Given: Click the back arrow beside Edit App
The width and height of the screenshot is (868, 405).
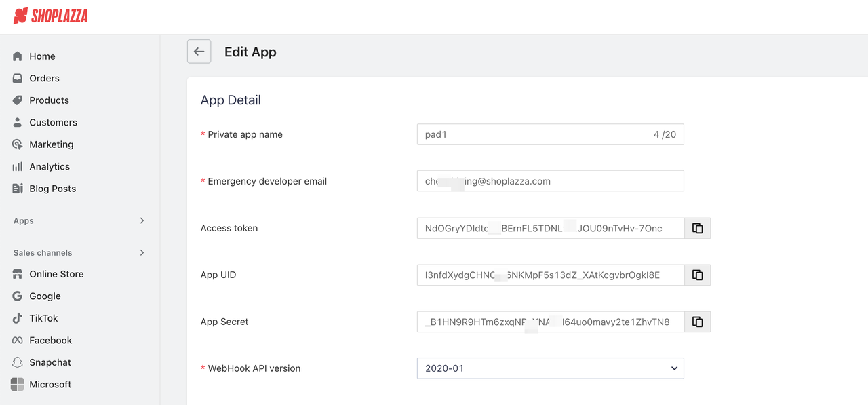Looking at the screenshot, I should click(199, 52).
